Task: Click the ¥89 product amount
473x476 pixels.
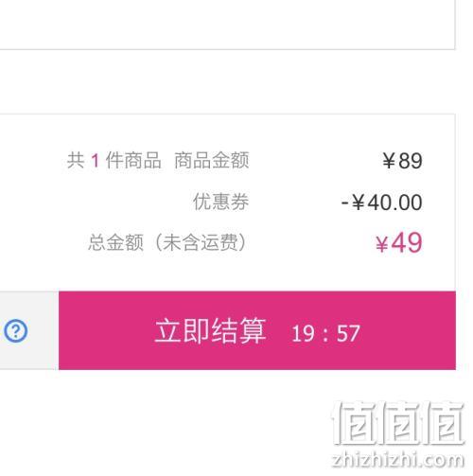Action: [x=402, y=161]
